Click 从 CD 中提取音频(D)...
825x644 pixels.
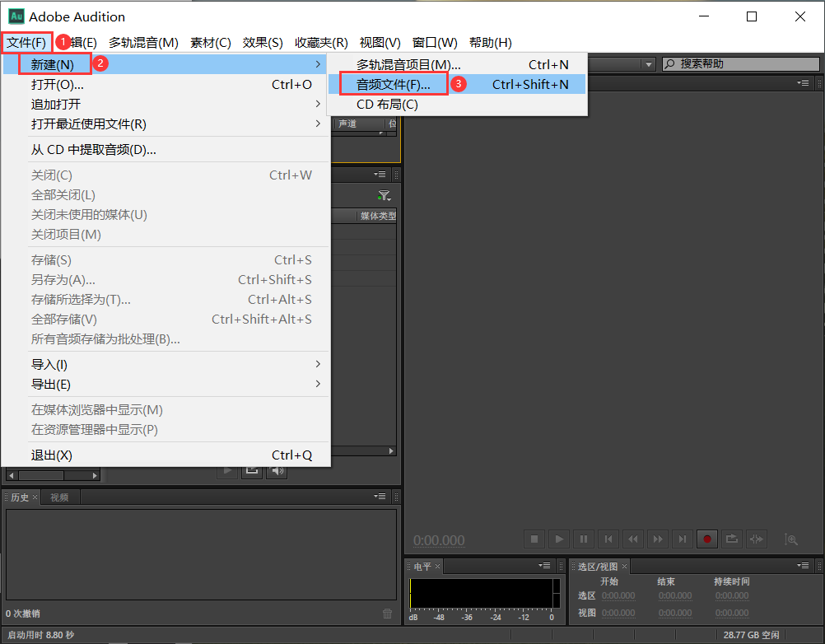[165, 150]
